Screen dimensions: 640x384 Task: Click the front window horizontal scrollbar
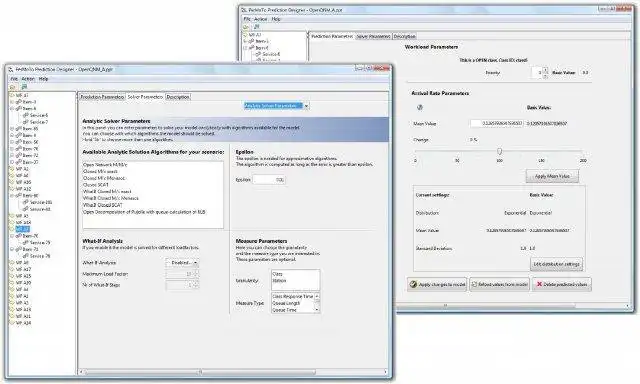click(x=200, y=372)
